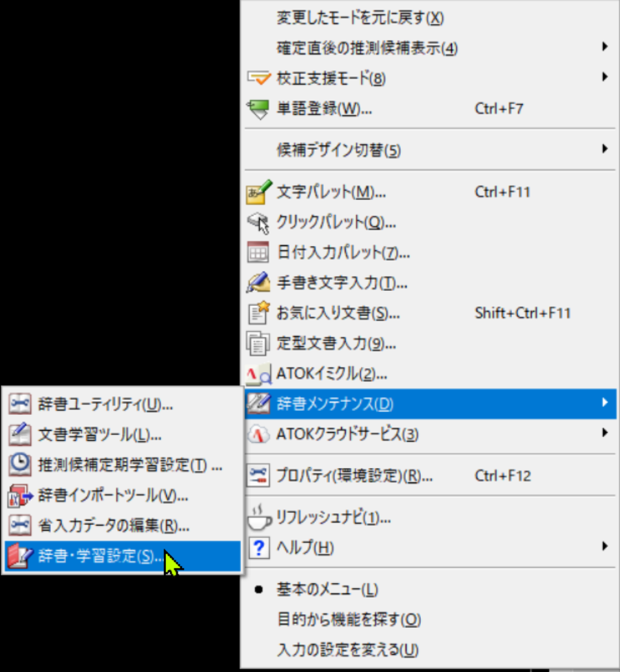Image resolution: width=620 pixels, height=672 pixels.
Task: Open 推測候補定期学習設定(T)... in submenu
Action: (x=123, y=465)
